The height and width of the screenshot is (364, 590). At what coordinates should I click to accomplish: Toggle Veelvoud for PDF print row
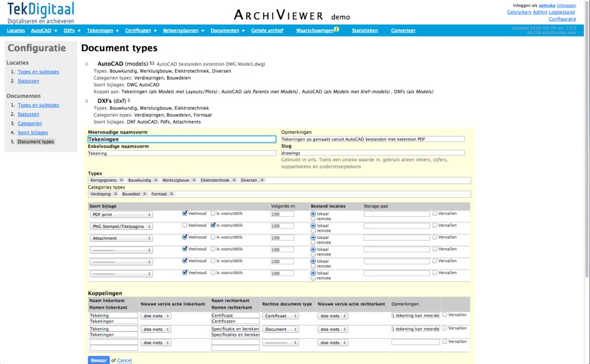185,213
